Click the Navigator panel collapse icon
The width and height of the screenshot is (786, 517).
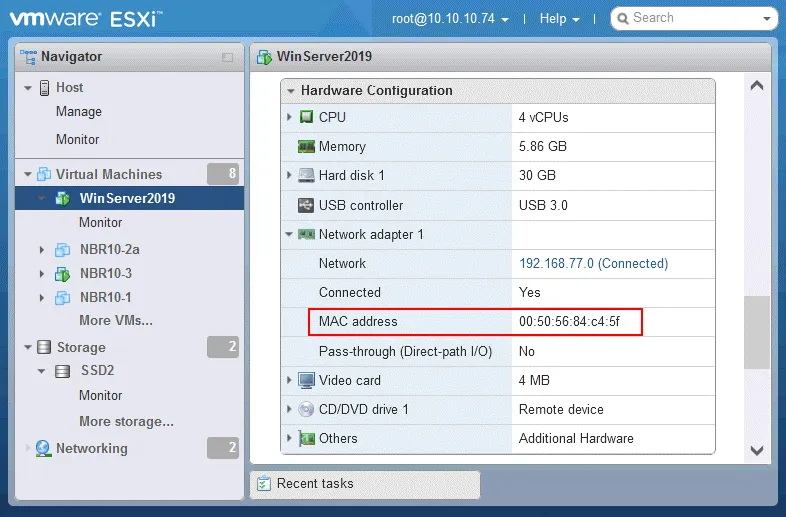pyautogui.click(x=227, y=58)
